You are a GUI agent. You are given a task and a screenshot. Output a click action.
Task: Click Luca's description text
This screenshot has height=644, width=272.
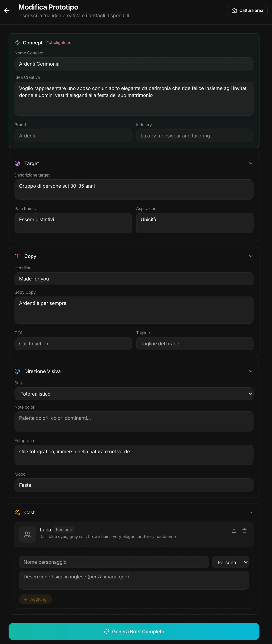pos(108,537)
